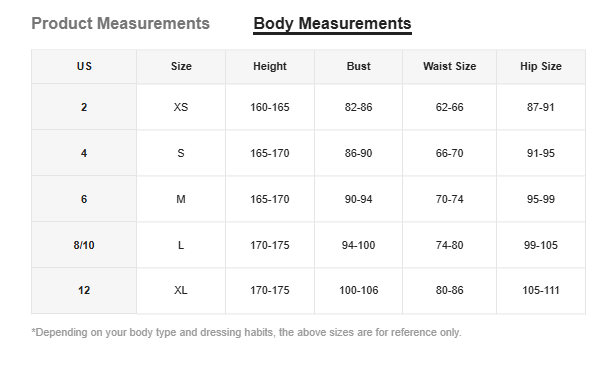Click the XL size cell
This screenshot has height=367, width=614.
pos(181,290)
